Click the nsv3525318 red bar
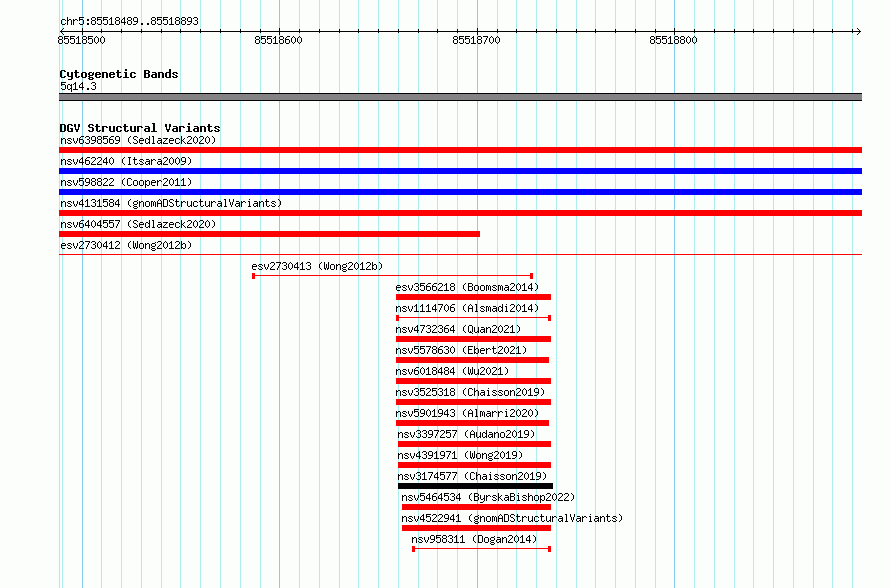Viewport: 890px width, 588px height. tap(473, 402)
